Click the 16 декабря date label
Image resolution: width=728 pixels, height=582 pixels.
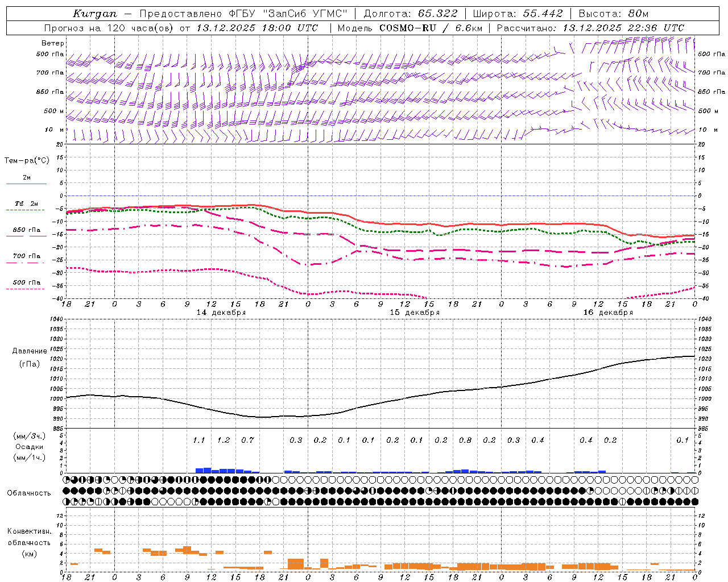click(608, 313)
